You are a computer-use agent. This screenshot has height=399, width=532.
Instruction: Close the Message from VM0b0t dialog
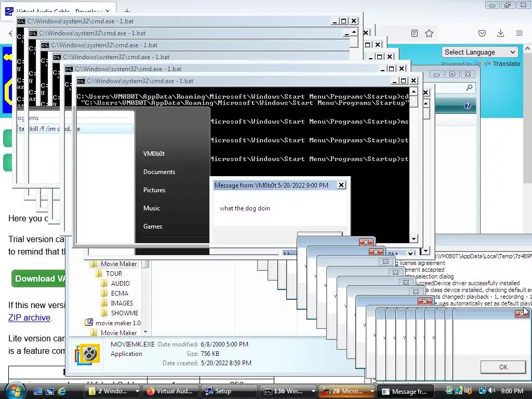341,185
